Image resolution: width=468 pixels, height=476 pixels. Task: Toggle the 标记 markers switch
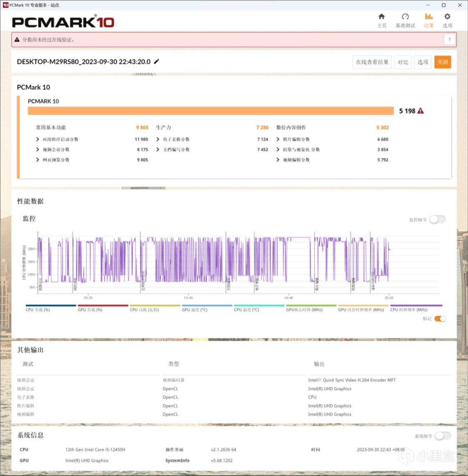pyautogui.click(x=440, y=318)
